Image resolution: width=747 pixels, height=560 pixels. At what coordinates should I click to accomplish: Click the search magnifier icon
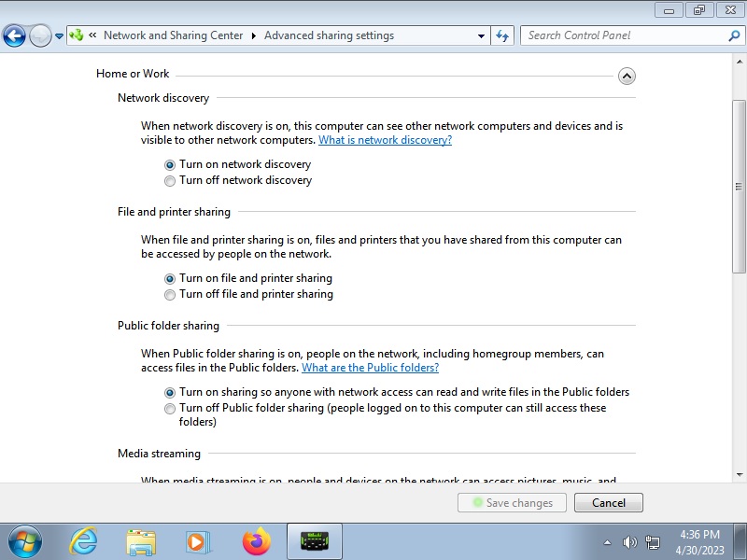pyautogui.click(x=734, y=35)
